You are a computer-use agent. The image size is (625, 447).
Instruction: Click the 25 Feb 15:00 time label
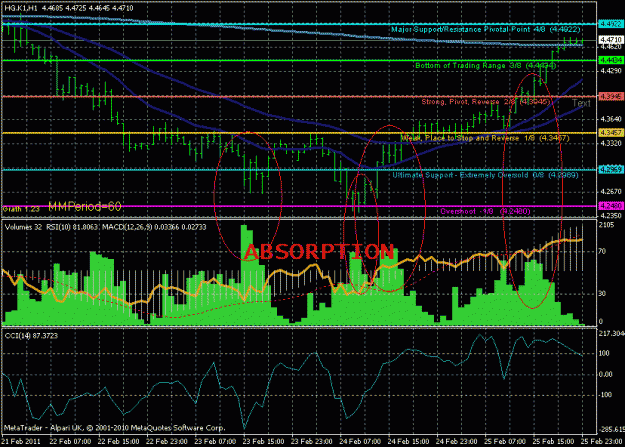click(553, 441)
